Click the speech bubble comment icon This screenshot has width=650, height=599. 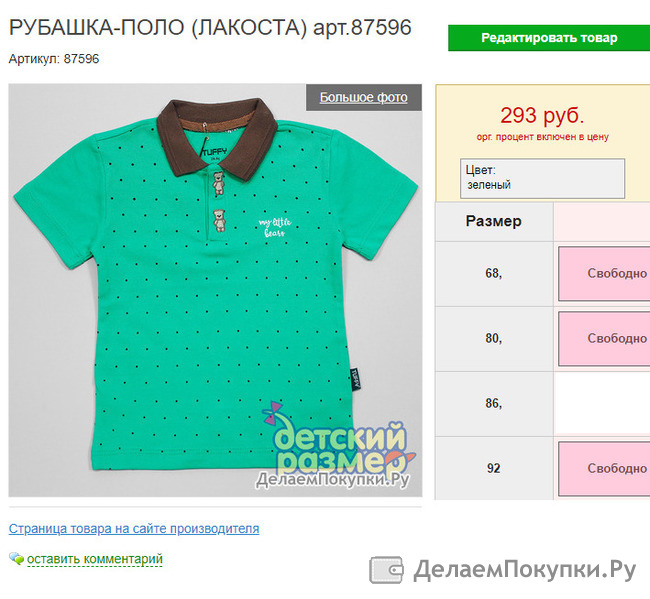[17, 558]
